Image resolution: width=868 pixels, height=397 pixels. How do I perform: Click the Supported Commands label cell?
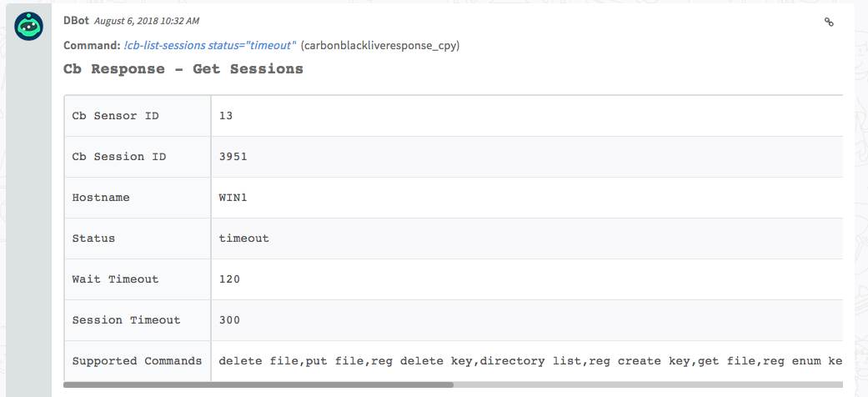(137, 361)
